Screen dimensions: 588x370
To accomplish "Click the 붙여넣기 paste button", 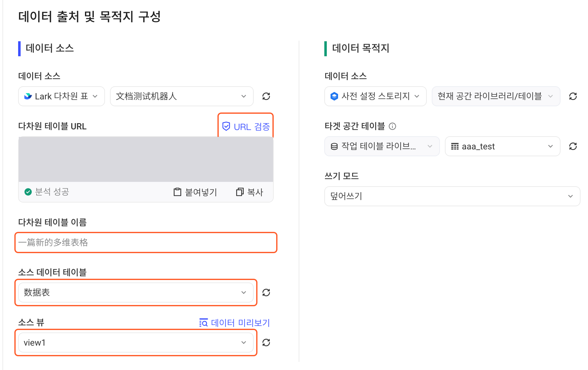I will (195, 192).
